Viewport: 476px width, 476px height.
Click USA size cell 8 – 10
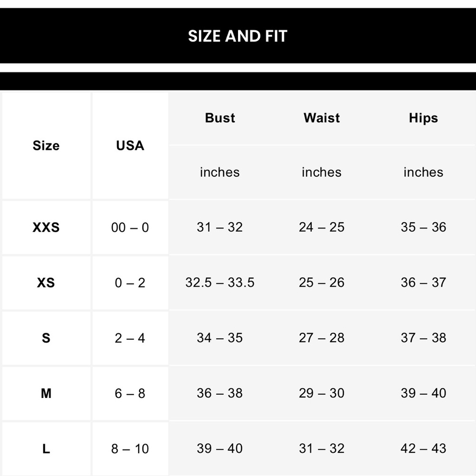pos(130,448)
